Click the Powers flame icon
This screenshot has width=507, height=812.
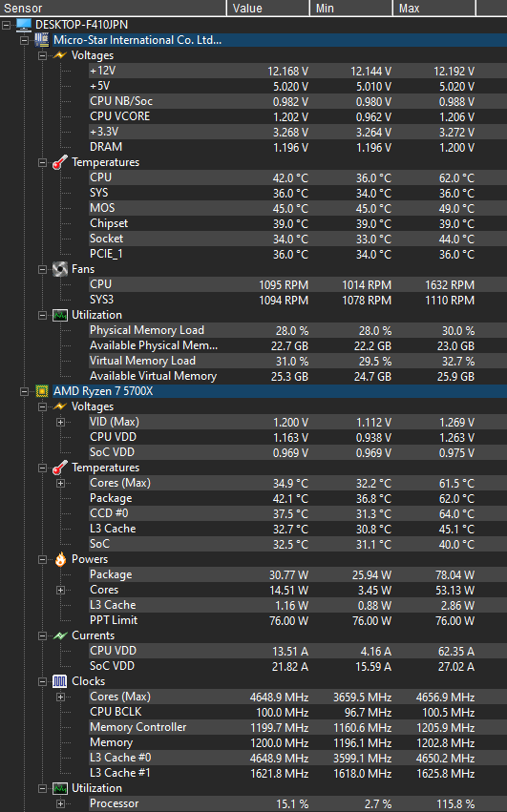coord(60,559)
